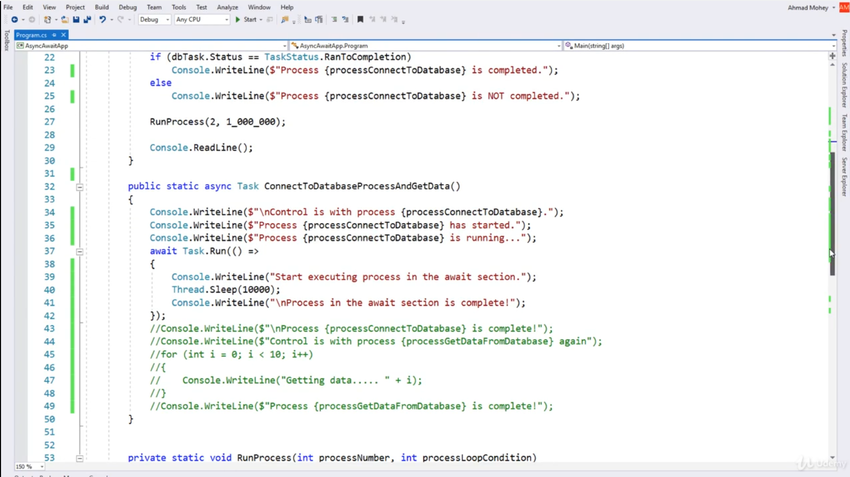The image size is (850, 477).
Task: Open the Ahmad Mohey account dropdown
Action: (811, 8)
